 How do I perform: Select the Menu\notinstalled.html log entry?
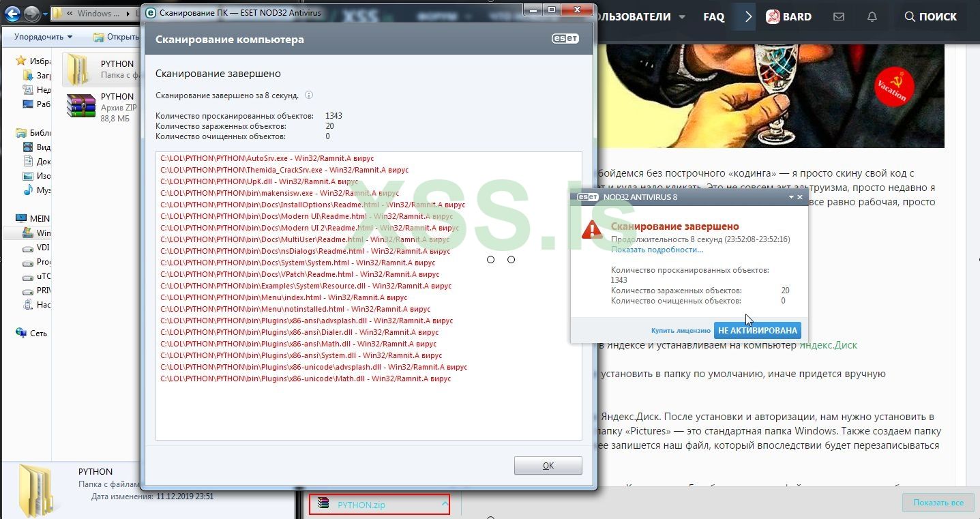tap(295, 309)
